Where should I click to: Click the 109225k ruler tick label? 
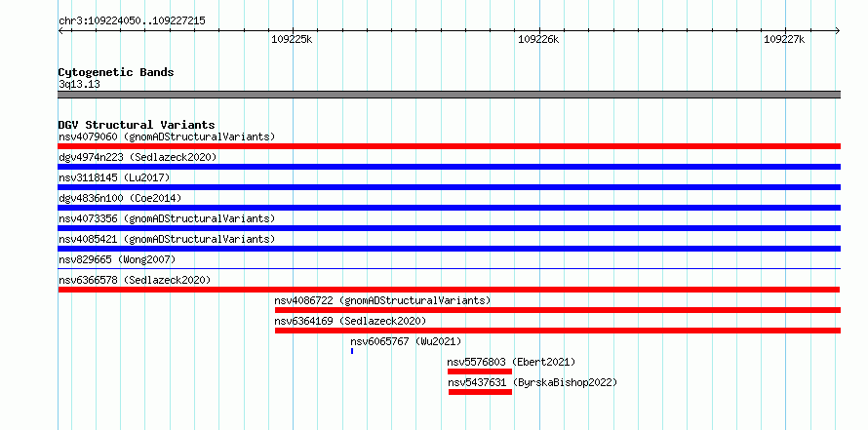click(292, 39)
